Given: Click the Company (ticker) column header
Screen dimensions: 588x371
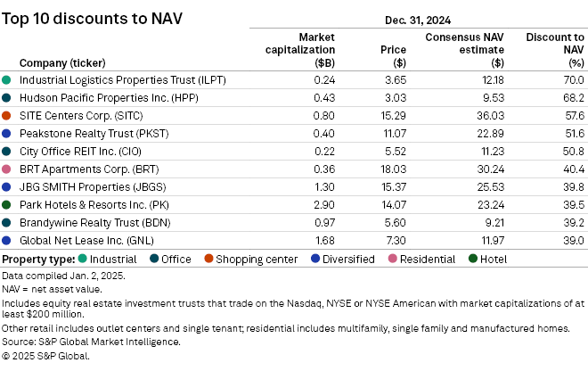Looking at the screenshot, I should pyautogui.click(x=58, y=63).
